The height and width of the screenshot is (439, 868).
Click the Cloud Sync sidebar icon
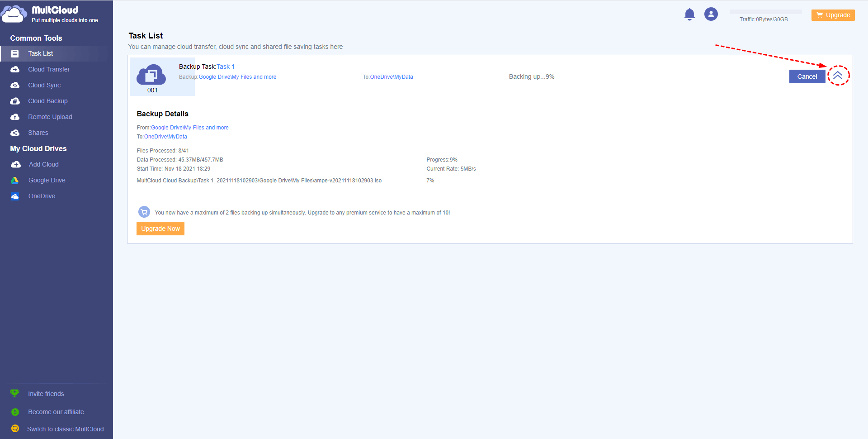[x=15, y=85]
